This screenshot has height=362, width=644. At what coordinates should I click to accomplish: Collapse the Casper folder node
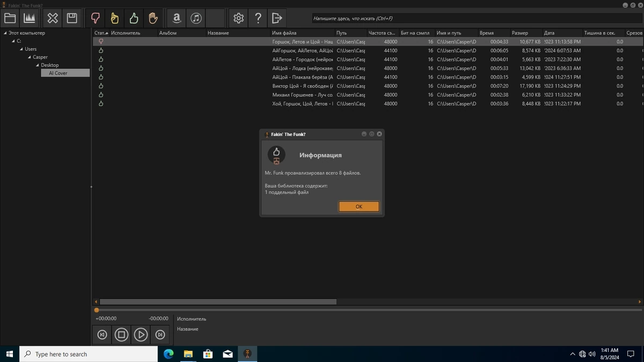click(29, 57)
